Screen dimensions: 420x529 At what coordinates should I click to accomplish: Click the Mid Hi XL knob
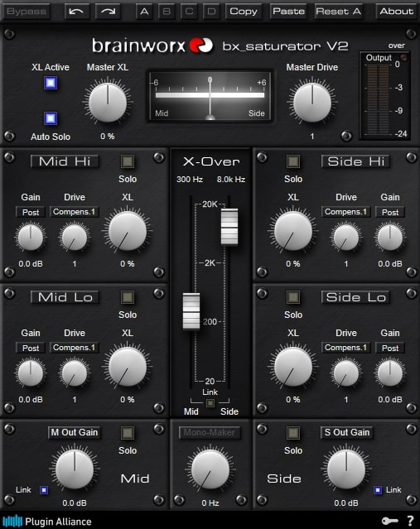[x=128, y=231]
